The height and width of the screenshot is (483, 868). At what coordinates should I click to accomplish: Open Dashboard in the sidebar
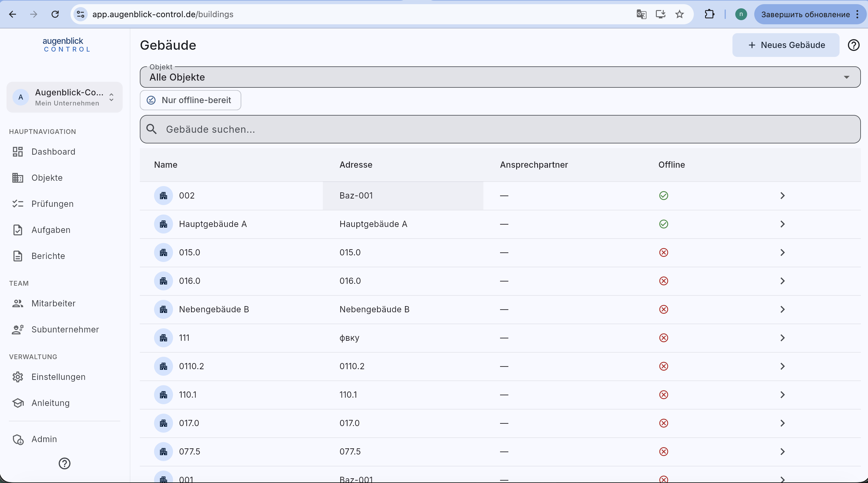[x=64, y=152]
